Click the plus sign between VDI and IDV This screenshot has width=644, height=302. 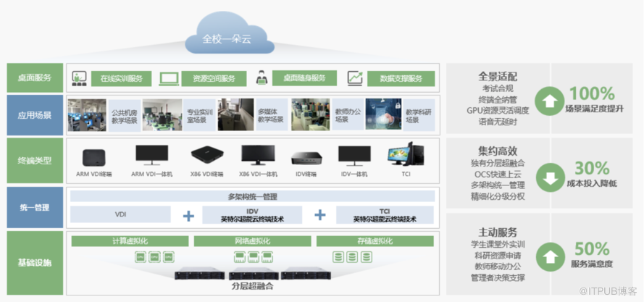click(188, 215)
